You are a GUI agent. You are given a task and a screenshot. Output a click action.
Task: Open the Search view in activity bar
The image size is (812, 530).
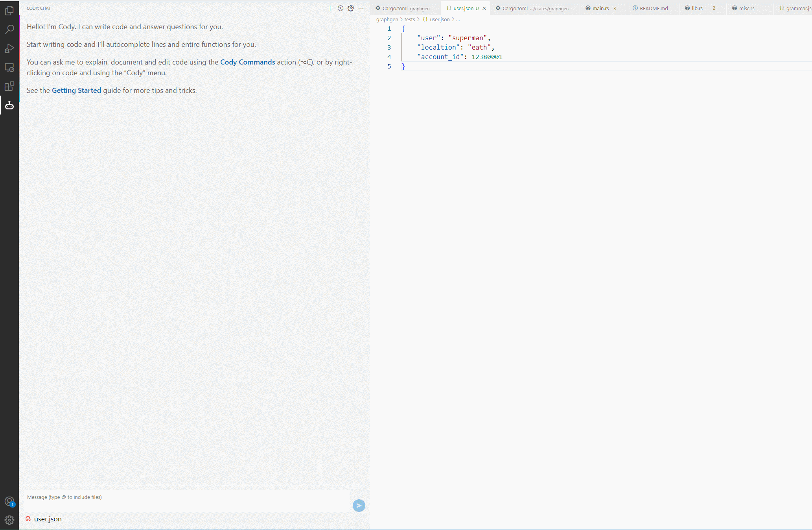click(9, 30)
